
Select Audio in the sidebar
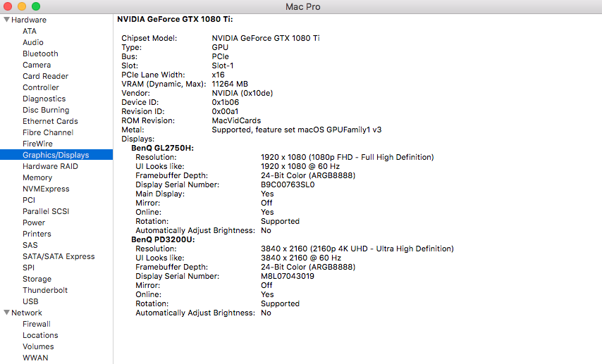point(33,42)
